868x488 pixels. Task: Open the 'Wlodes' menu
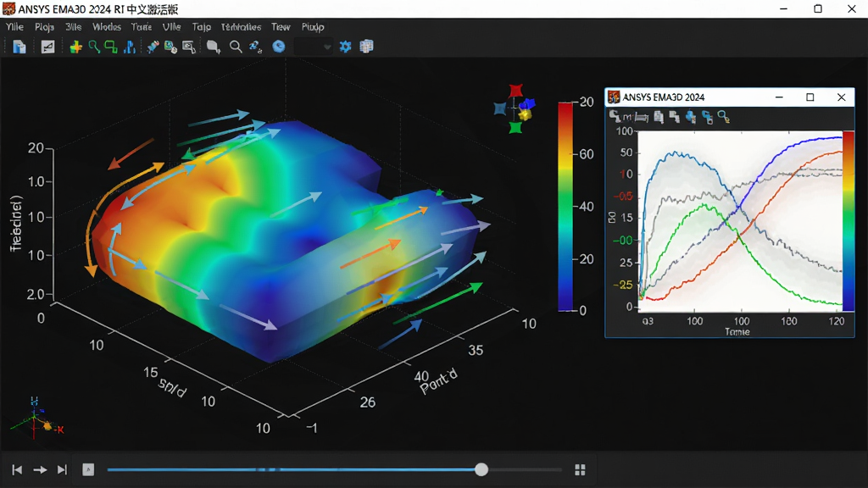106,26
